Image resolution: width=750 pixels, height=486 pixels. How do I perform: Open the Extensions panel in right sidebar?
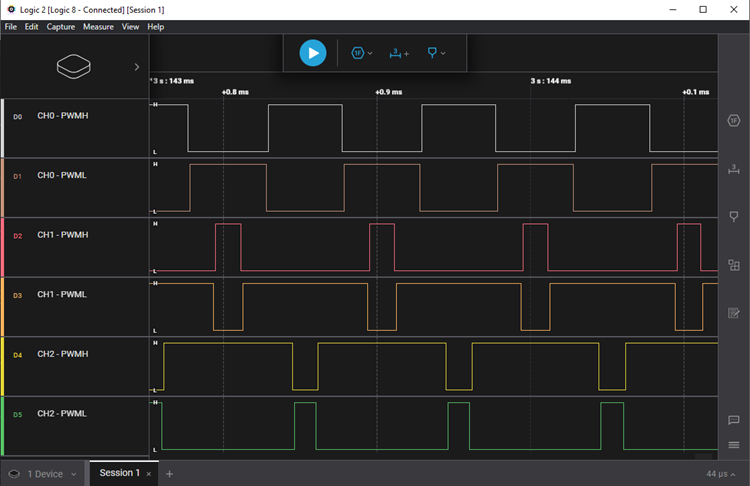pos(733,265)
